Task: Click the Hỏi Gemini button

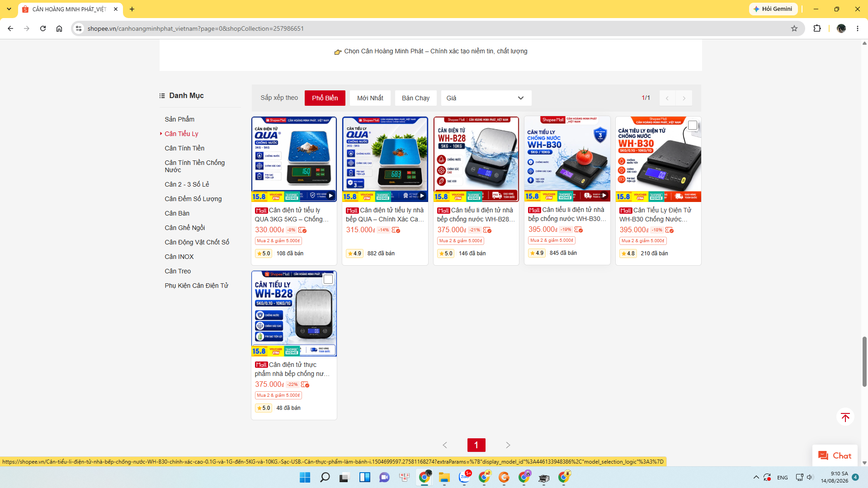Action: 773,9
